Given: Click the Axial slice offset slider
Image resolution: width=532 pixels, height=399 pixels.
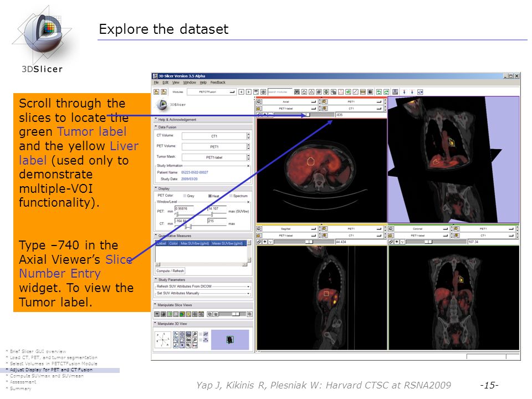Looking at the screenshot, I should (304, 115).
